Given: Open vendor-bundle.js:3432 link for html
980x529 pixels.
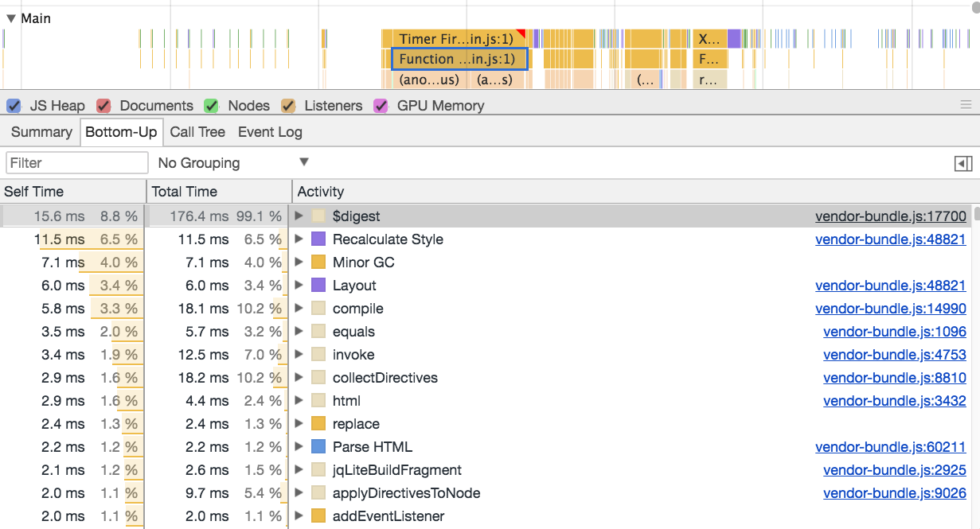Looking at the screenshot, I should (895, 401).
